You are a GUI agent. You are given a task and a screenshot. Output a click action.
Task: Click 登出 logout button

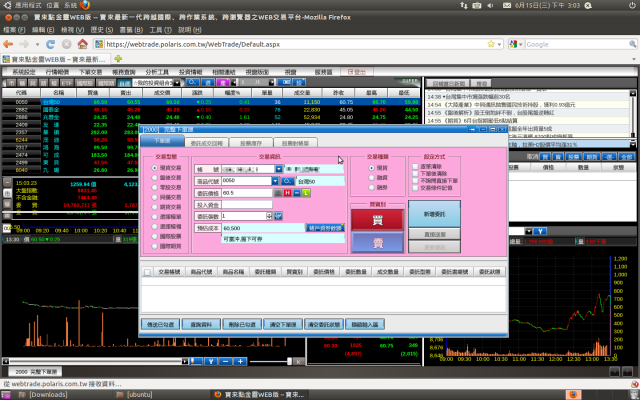(357, 72)
